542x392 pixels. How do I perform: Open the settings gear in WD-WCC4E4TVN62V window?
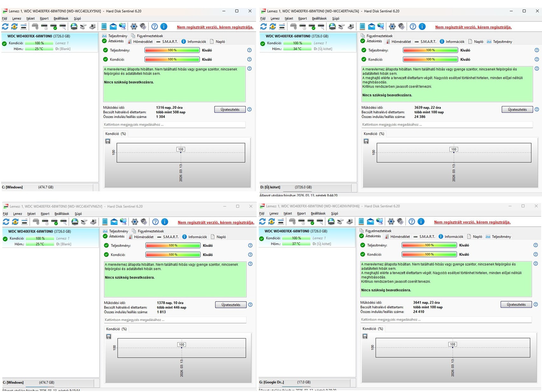click(x=135, y=222)
